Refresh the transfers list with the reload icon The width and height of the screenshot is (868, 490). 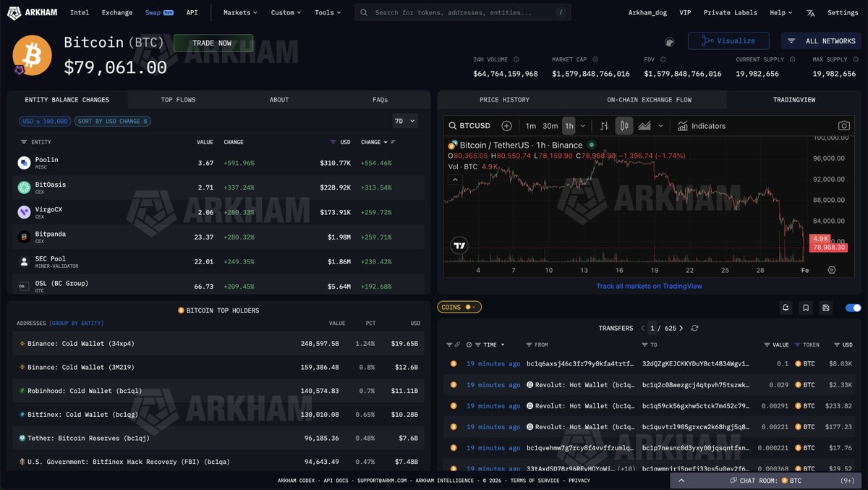pos(694,328)
